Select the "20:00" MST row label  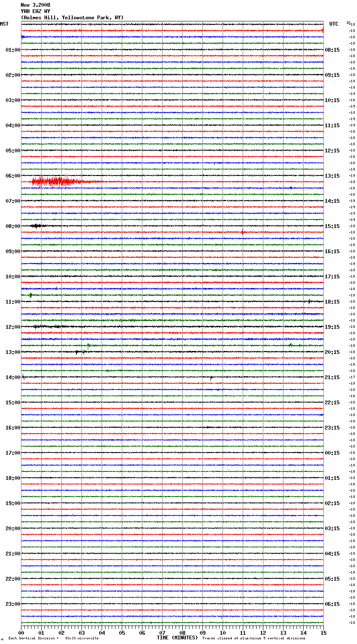coord(13,529)
